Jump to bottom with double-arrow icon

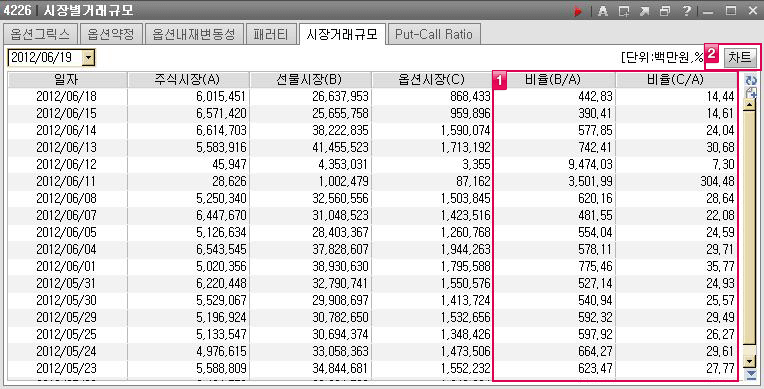tap(751, 374)
